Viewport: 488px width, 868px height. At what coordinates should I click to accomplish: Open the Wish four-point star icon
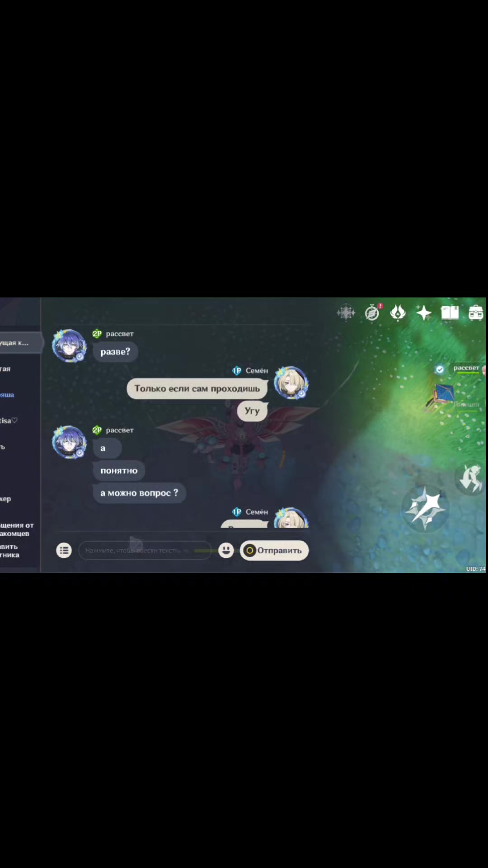[424, 313]
